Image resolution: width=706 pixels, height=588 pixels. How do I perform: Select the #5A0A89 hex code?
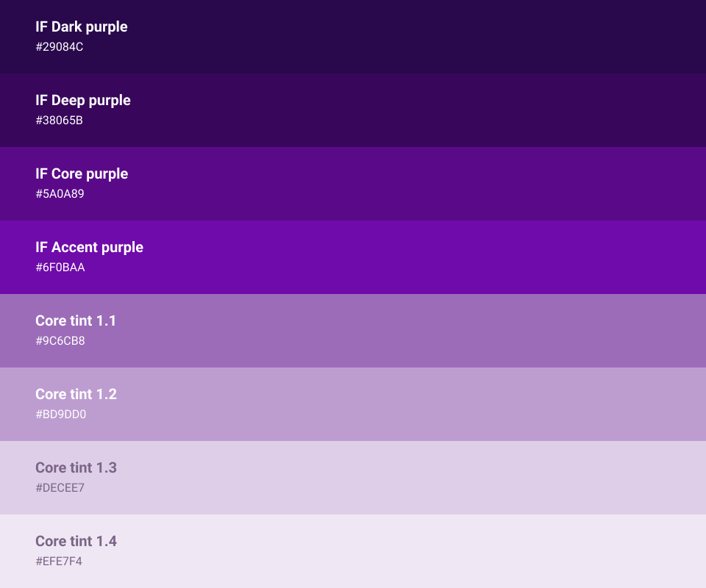coord(60,194)
